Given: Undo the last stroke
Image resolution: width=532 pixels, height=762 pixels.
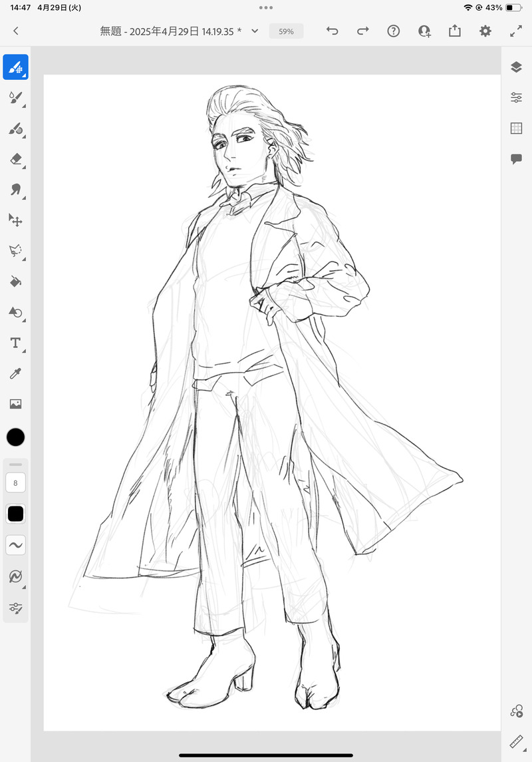Looking at the screenshot, I should pyautogui.click(x=332, y=31).
